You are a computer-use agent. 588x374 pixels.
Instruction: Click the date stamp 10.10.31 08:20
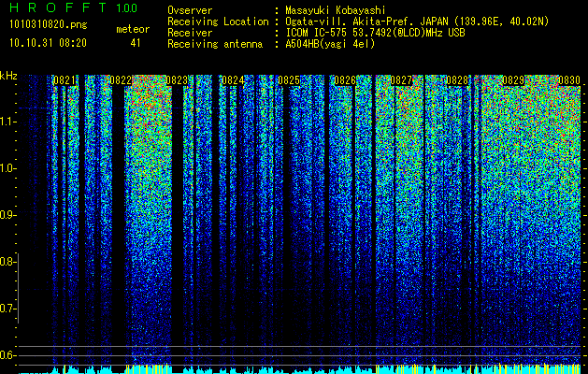48,43
